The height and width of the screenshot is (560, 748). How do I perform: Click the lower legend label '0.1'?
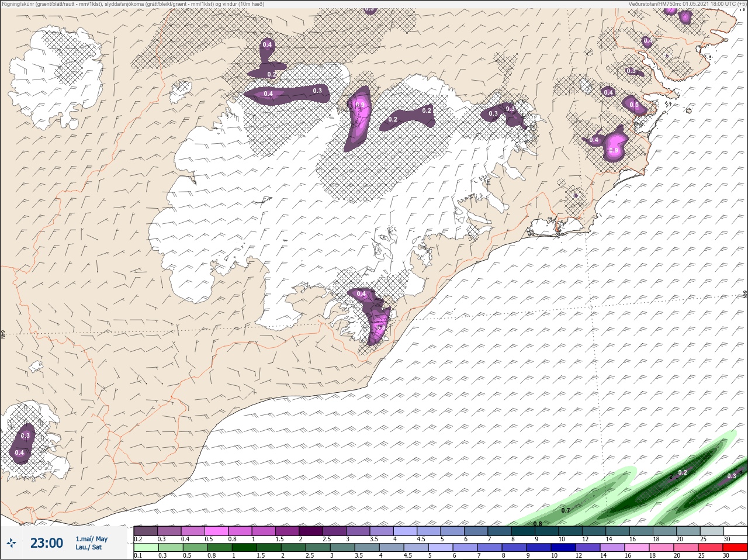pos(138,556)
